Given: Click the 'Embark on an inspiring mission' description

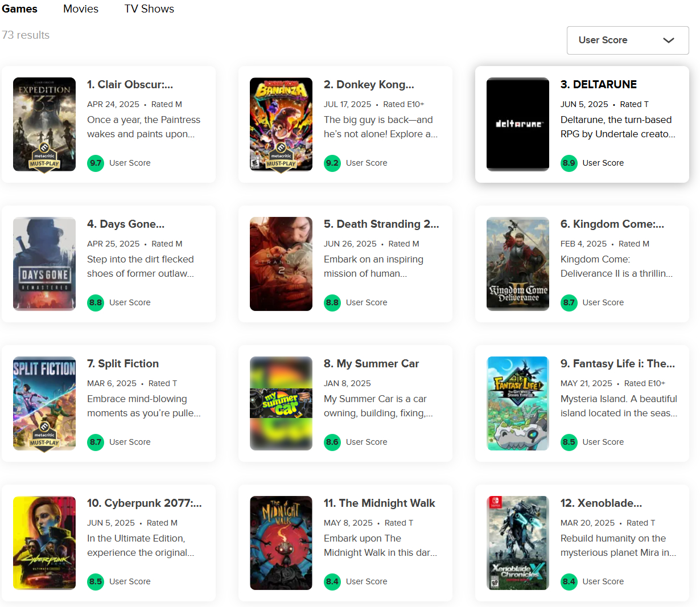Looking at the screenshot, I should coord(373,266).
